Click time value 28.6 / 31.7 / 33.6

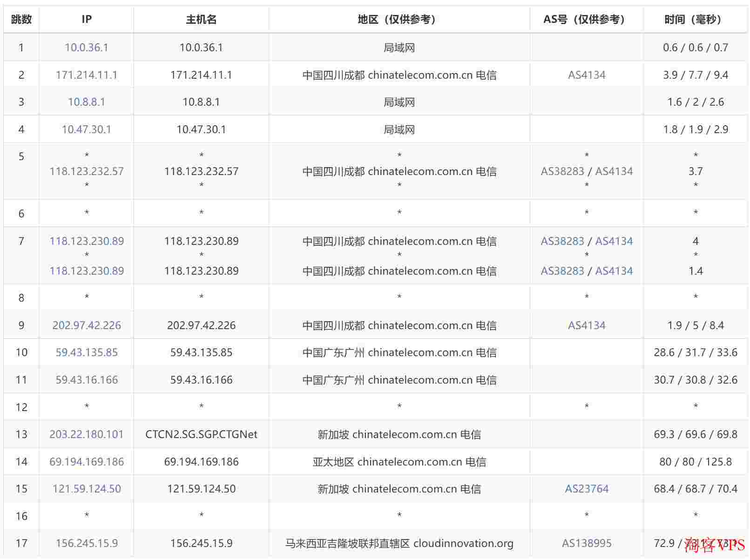click(x=696, y=352)
